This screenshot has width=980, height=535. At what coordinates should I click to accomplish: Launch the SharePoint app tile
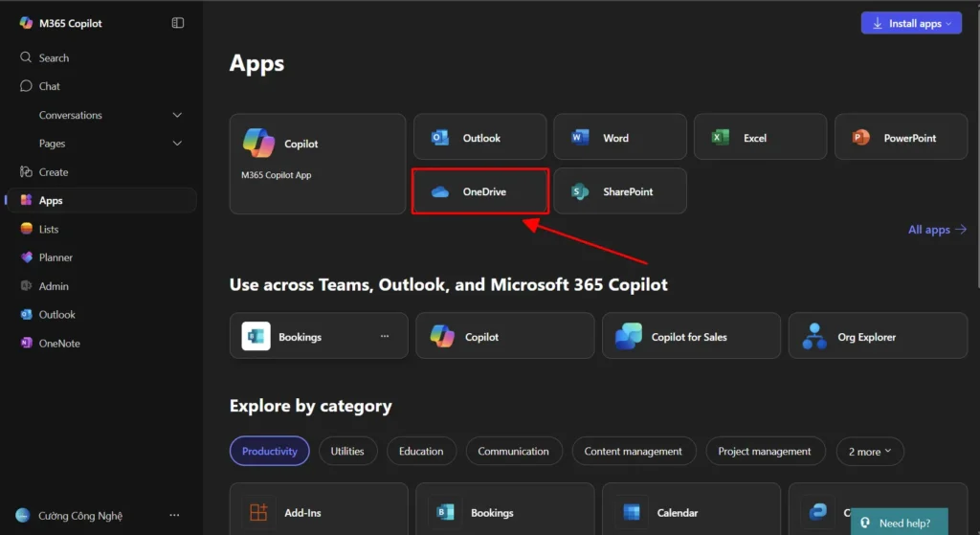pyautogui.click(x=620, y=191)
